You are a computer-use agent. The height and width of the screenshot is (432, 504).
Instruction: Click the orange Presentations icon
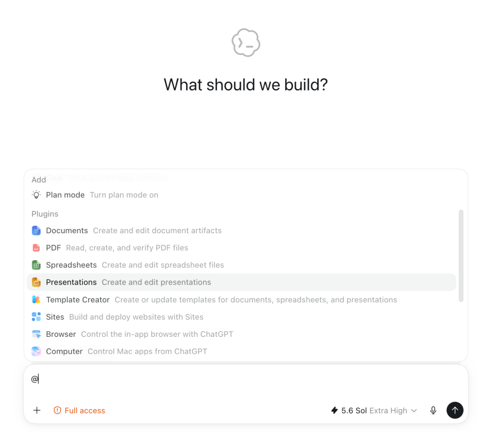36,282
